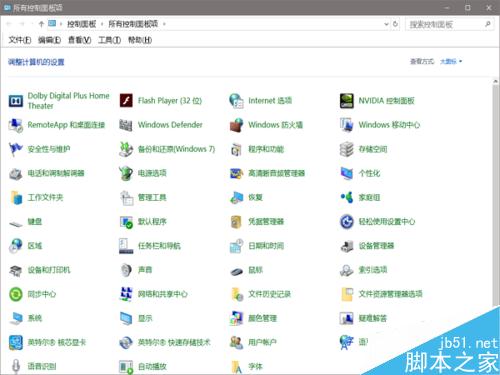The width and height of the screenshot is (500, 375).
Task: Open the 索引选项 link
Action: pyautogui.click(x=373, y=270)
